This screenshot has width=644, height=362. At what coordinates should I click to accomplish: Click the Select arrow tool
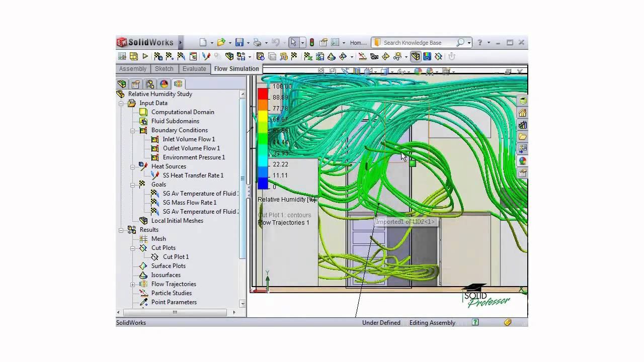(293, 43)
